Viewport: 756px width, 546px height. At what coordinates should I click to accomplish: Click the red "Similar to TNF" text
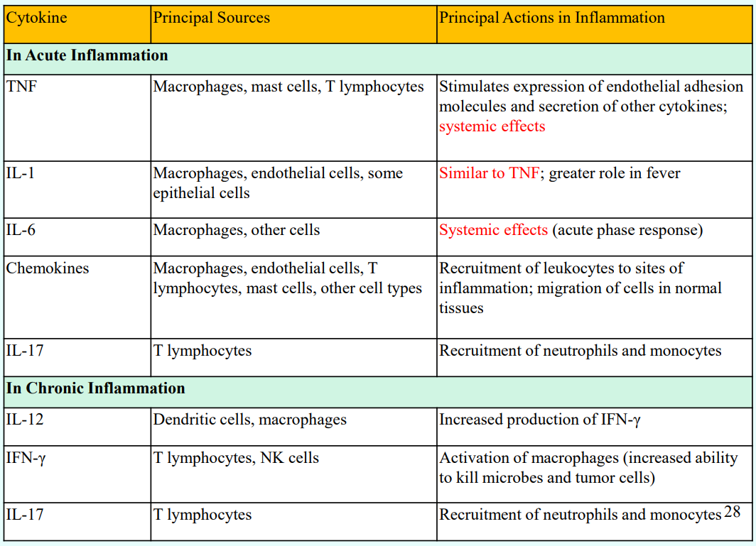(x=489, y=174)
